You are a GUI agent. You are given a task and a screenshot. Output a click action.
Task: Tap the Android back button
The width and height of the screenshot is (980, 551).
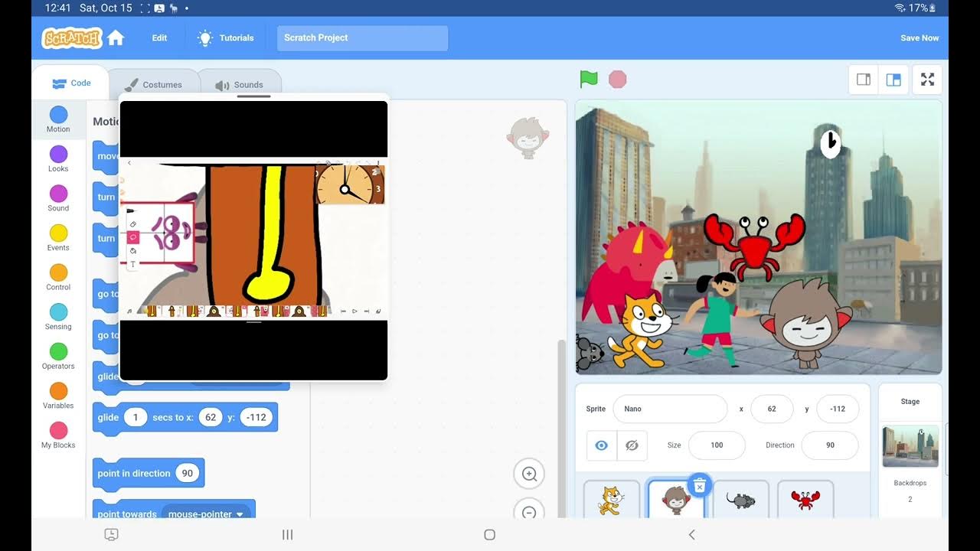692,535
